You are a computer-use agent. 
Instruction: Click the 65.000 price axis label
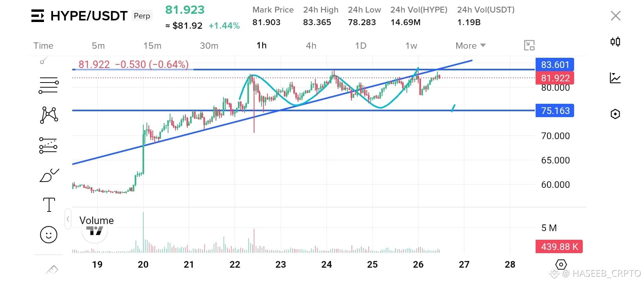pos(555,160)
